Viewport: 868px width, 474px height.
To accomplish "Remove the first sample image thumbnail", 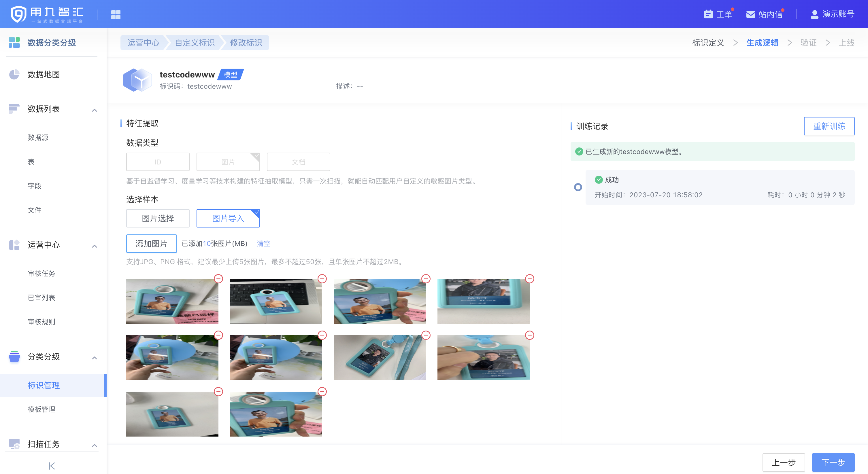I will point(218,279).
